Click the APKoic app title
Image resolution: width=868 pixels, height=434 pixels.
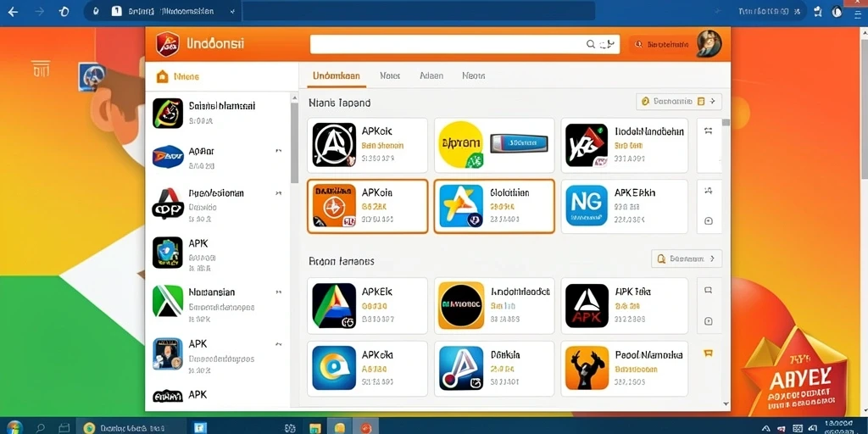[x=376, y=131]
